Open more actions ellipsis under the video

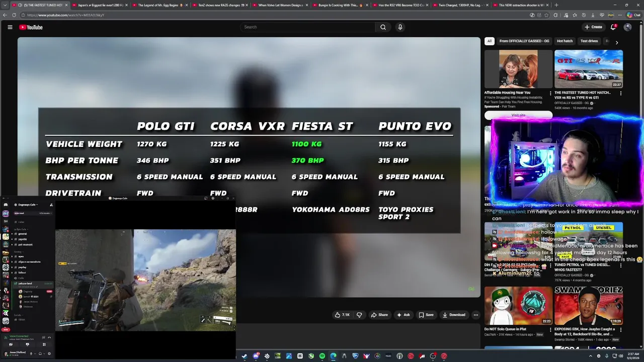[x=475, y=315]
